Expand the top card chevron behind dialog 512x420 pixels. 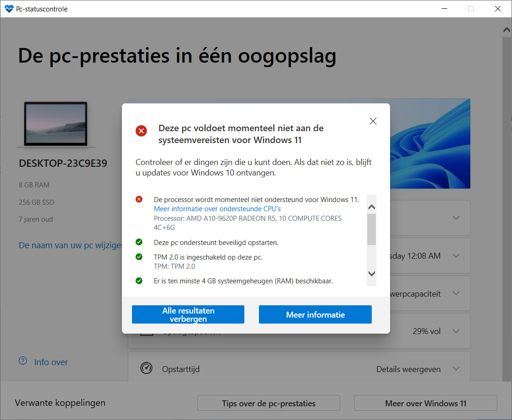pos(455,218)
